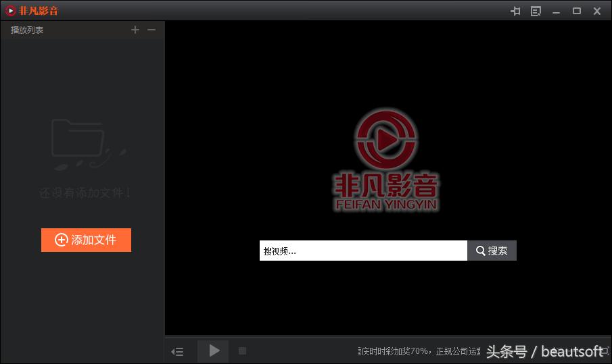Pin the window on top
Screen dimensions: 612x364
coord(515,11)
